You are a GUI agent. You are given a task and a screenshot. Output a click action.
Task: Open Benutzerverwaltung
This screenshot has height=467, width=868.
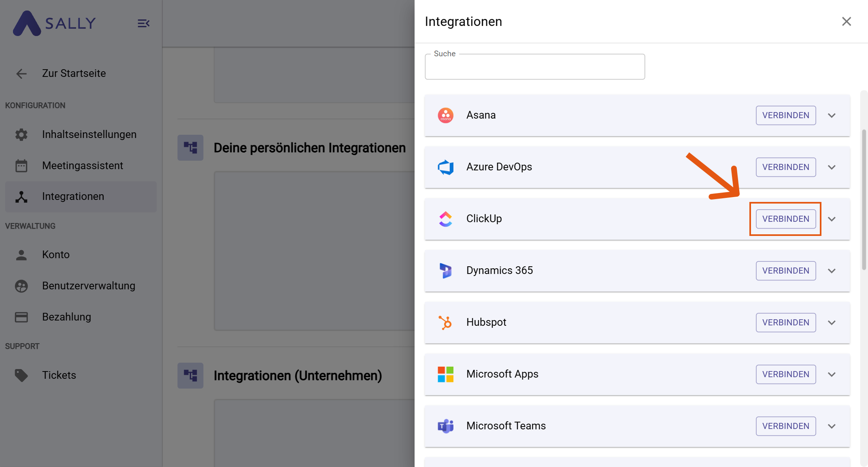(x=81, y=286)
